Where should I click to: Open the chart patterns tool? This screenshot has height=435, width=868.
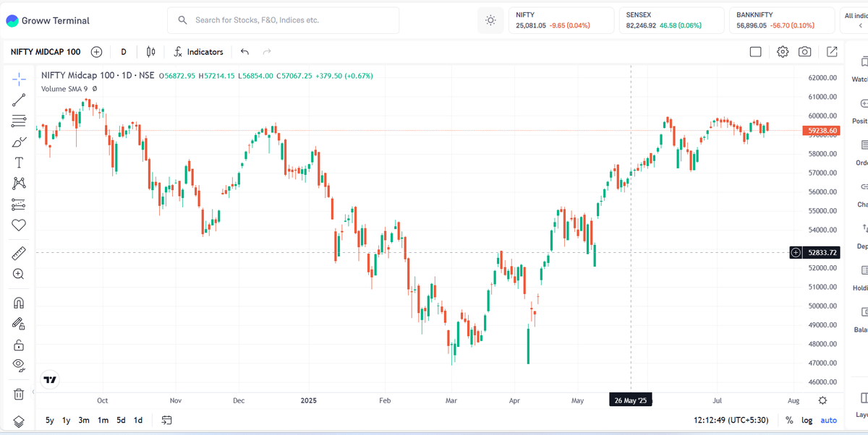tap(19, 184)
